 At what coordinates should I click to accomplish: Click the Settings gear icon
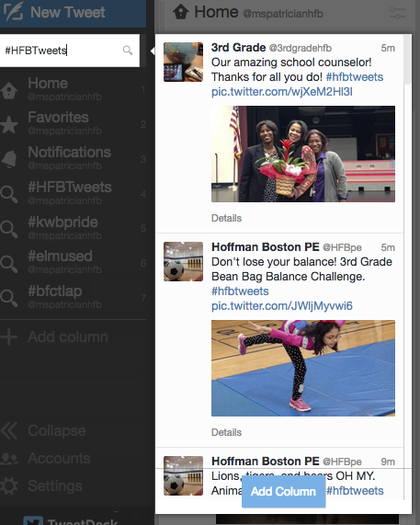(x=9, y=485)
